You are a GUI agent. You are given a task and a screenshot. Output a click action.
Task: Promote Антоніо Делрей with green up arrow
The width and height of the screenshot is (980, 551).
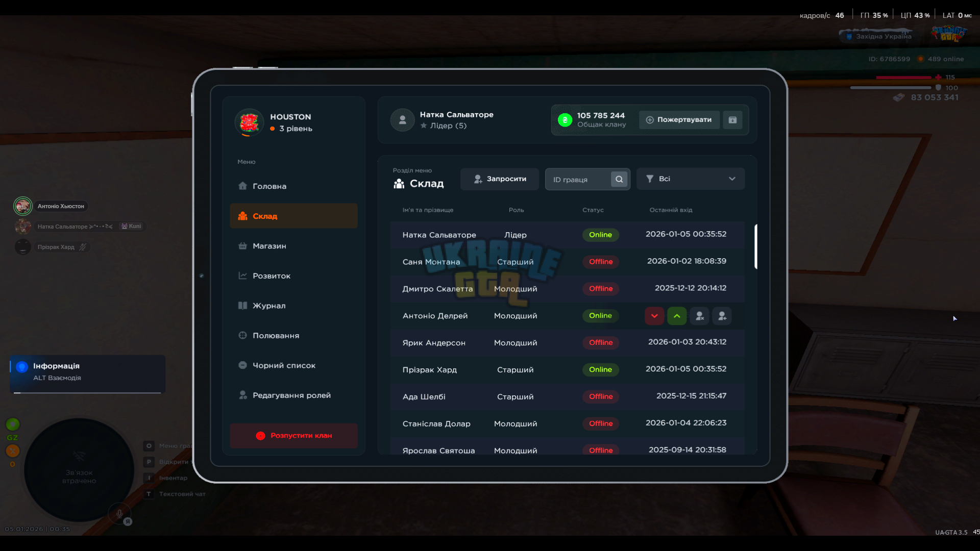[677, 316]
